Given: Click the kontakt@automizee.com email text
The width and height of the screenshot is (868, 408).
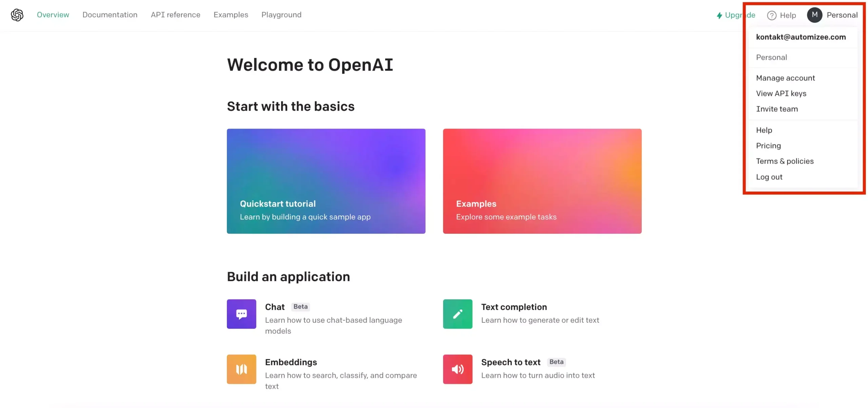Looking at the screenshot, I should [x=801, y=37].
